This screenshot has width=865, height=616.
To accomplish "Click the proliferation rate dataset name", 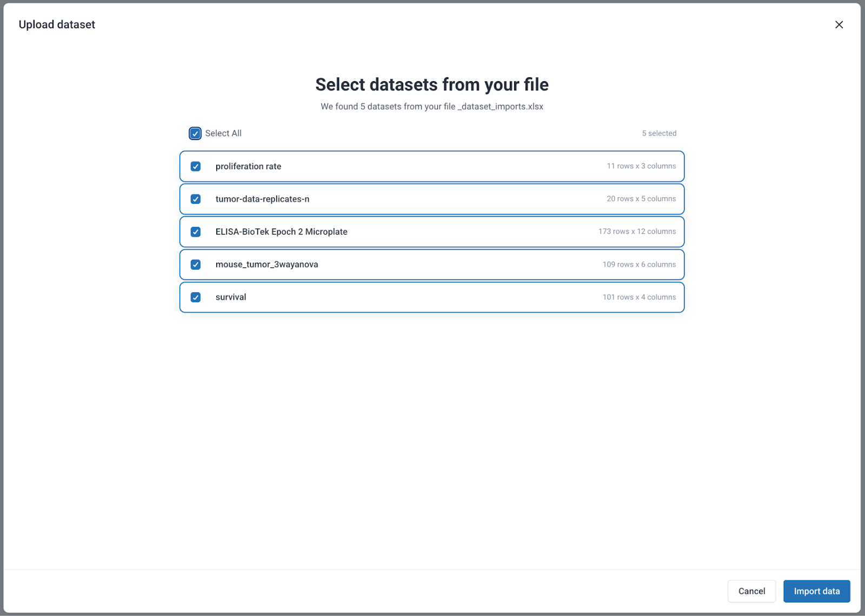I will (x=248, y=166).
